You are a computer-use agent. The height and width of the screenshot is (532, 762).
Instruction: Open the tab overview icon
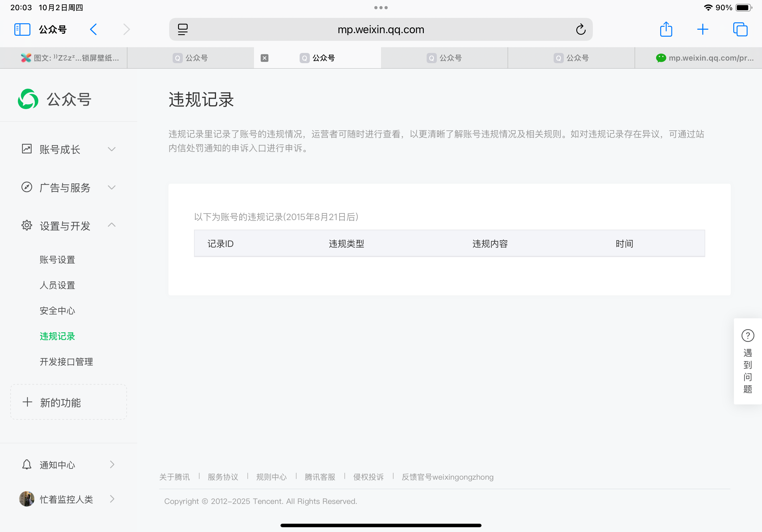740,30
